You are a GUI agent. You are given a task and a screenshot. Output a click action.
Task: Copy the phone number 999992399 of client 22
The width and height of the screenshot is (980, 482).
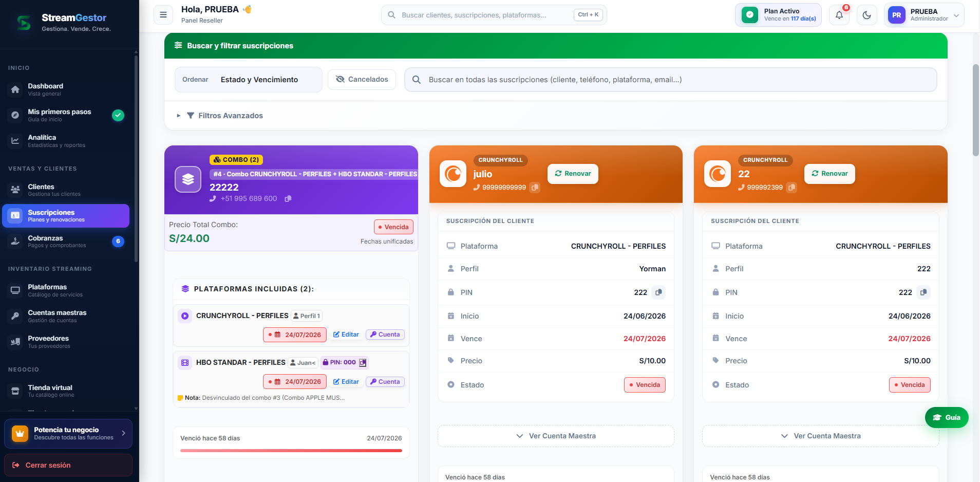(791, 188)
